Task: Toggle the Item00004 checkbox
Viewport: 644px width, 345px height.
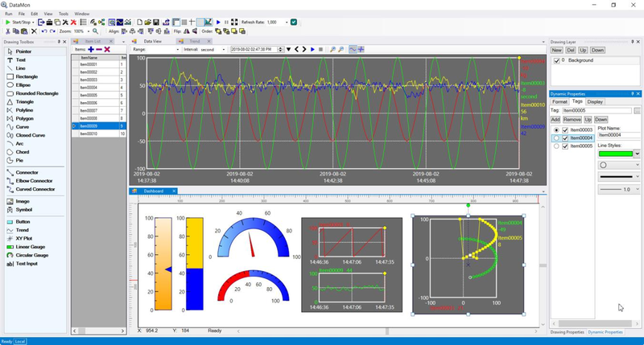Action: coord(565,138)
